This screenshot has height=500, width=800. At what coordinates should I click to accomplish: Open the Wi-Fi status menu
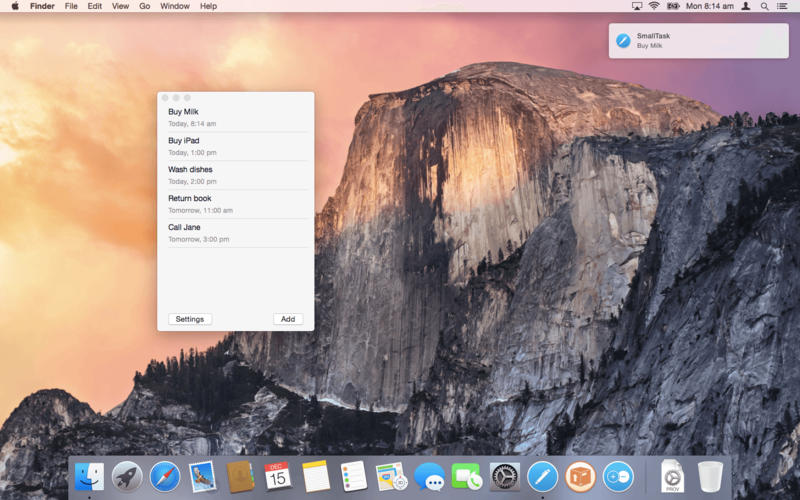pyautogui.click(x=654, y=6)
